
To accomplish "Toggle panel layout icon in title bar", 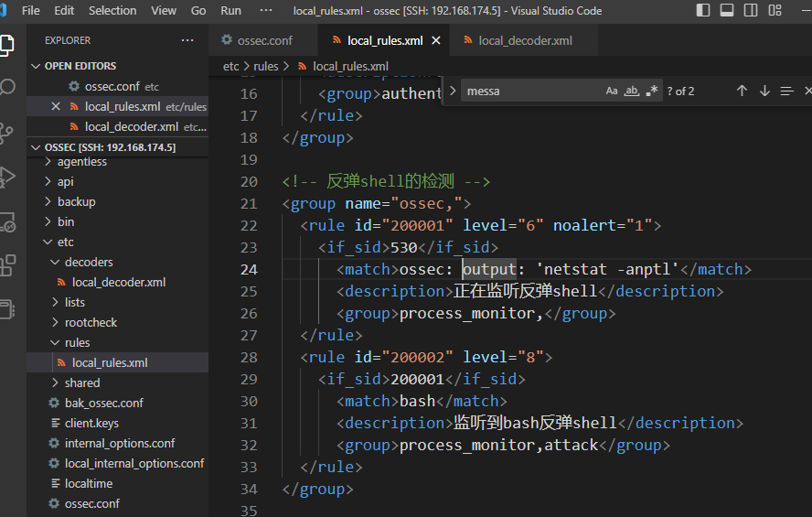I will point(727,10).
